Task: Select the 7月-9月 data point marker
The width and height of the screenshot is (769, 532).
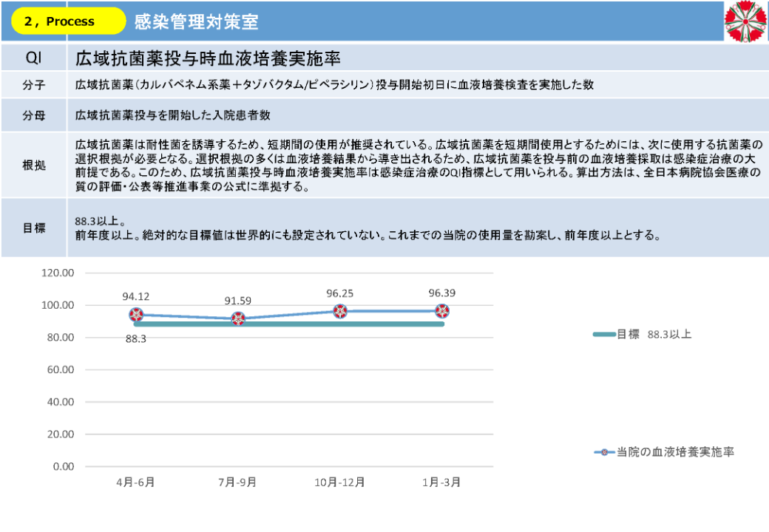Action: click(x=238, y=319)
